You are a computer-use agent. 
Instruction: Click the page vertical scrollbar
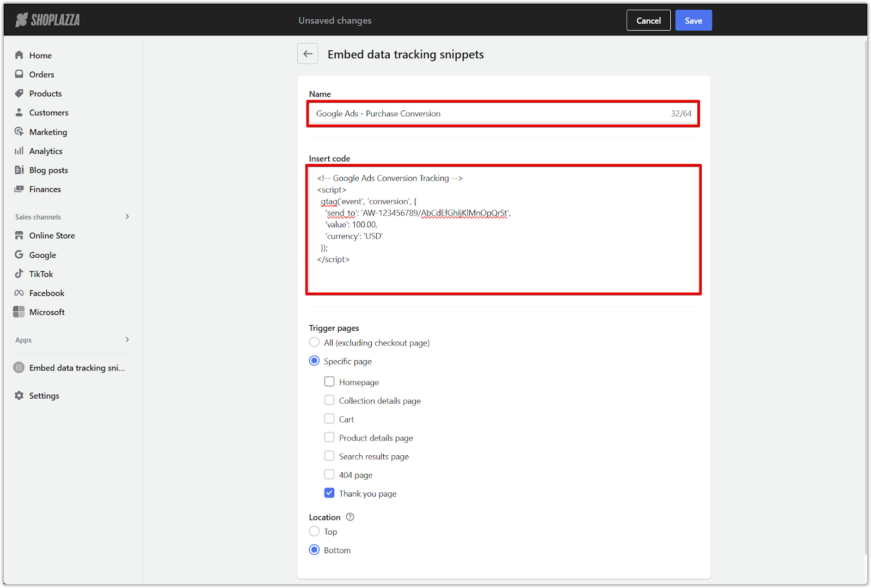point(865,296)
